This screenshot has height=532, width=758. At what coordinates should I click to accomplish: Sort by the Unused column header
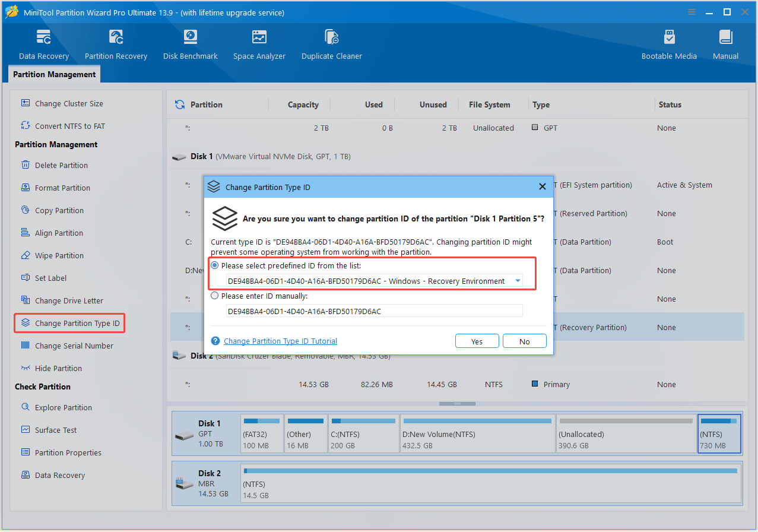pos(433,104)
